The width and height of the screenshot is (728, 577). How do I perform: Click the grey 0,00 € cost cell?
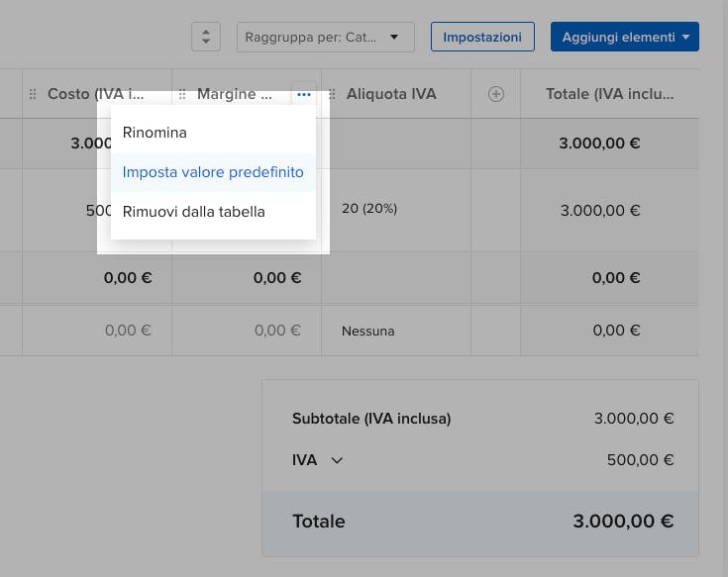(128, 331)
